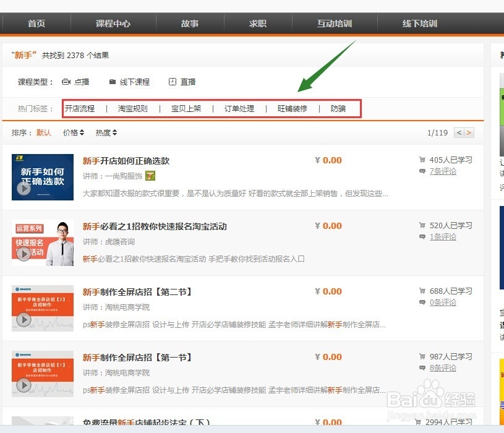Open the 7条评论 comments link

(443, 171)
